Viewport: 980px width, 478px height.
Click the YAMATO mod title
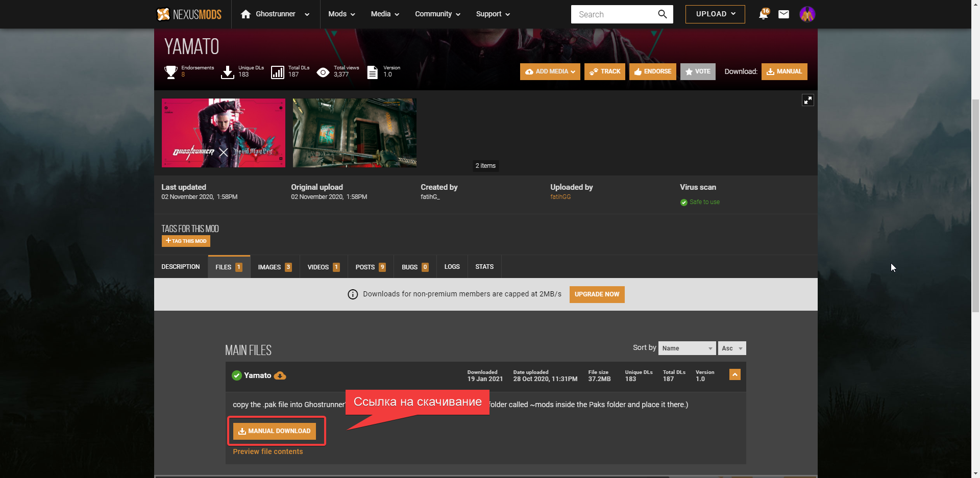click(x=192, y=47)
